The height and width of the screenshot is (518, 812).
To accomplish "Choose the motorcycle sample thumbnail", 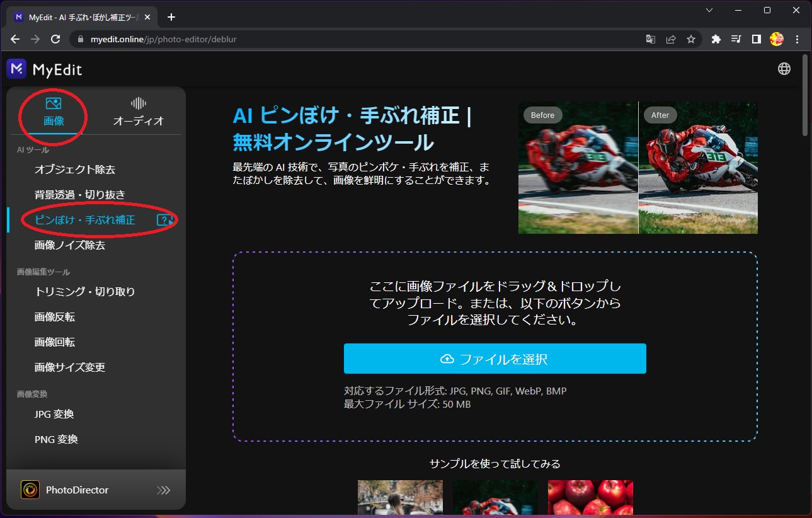I will click(x=495, y=498).
